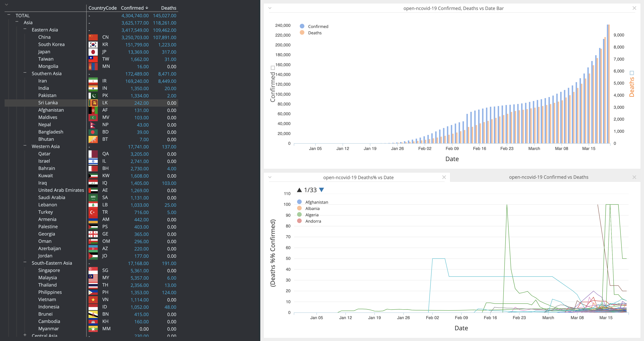Click the China flag icon
The image size is (644, 341).
click(x=93, y=37)
